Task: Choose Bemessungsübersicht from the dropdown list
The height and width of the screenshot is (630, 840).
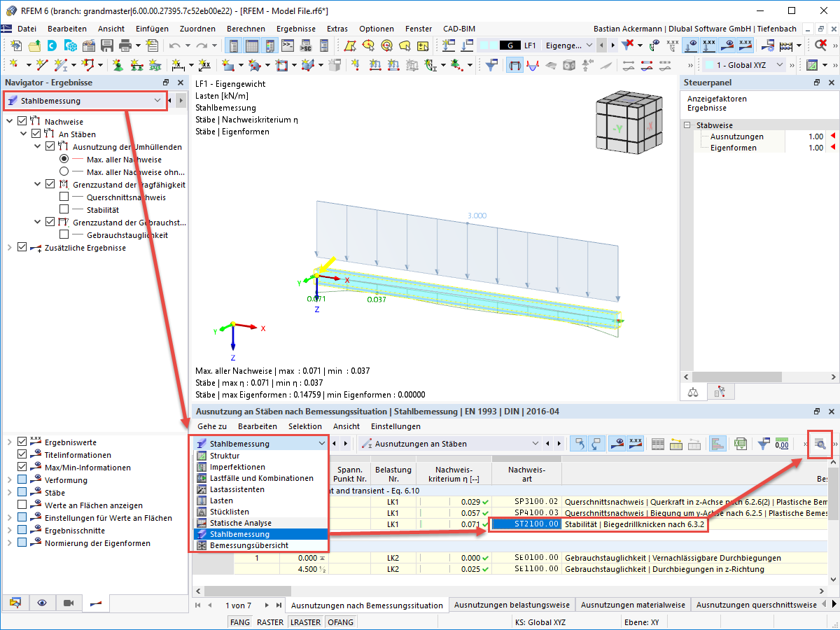Action: coord(260,545)
